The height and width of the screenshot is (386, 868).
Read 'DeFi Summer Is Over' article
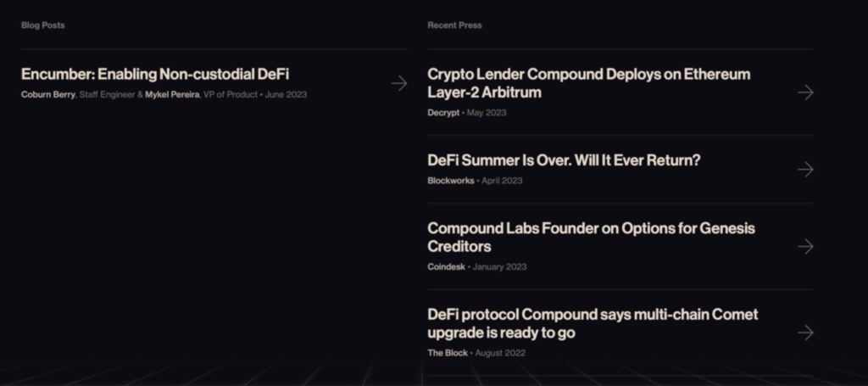[x=564, y=160]
